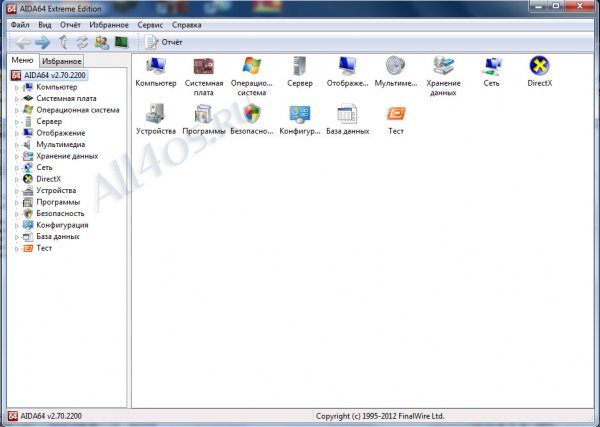Click the Refresh toolbar button
Image resolution: width=600 pixels, height=427 pixels.
pyautogui.click(x=82, y=42)
